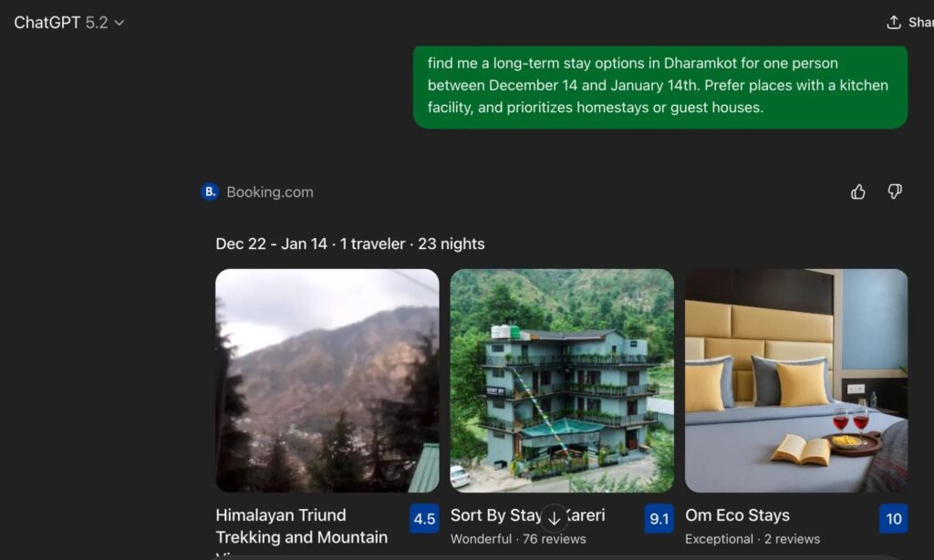This screenshot has height=560, width=934.
Task: Click the Wonderful 76 reviews text
Action: coord(518,539)
